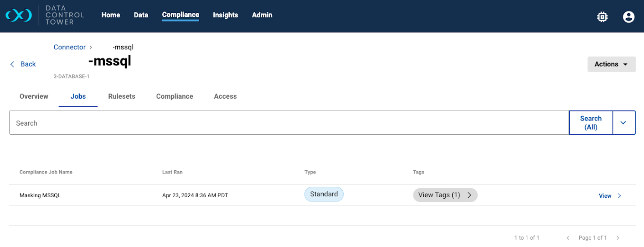Navigate to the Insights menu
Viewport: 644px width, 247px height.
(x=225, y=15)
